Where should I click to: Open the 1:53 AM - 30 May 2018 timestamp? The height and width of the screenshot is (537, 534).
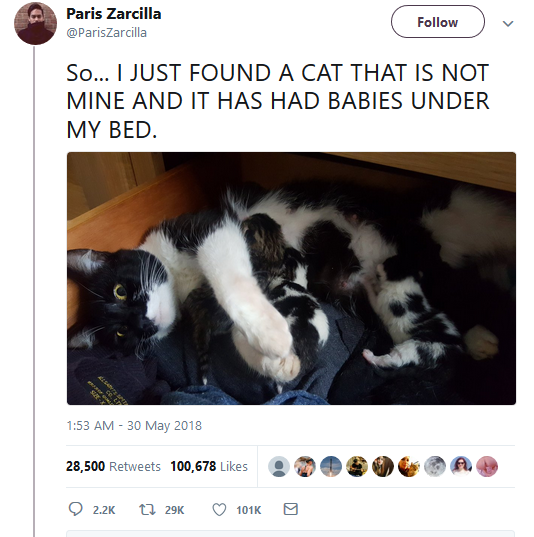click(x=134, y=426)
